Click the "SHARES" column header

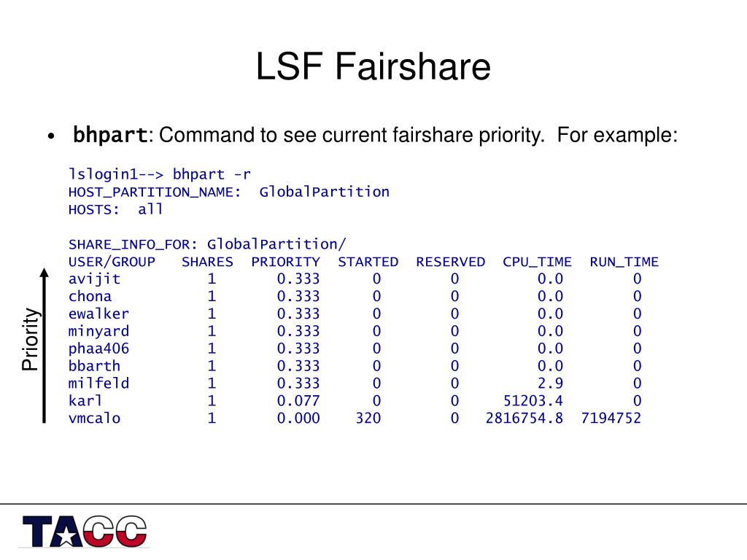207,262
